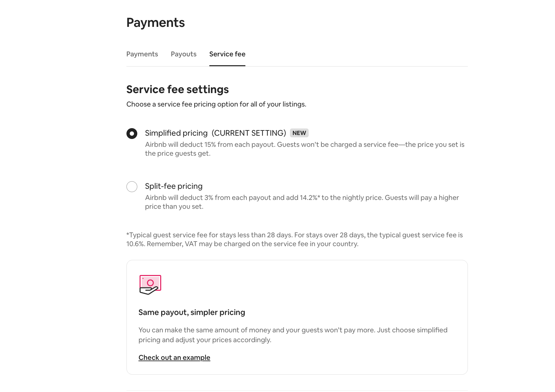
Task: Open the Service fee tab
Action: [x=227, y=54]
